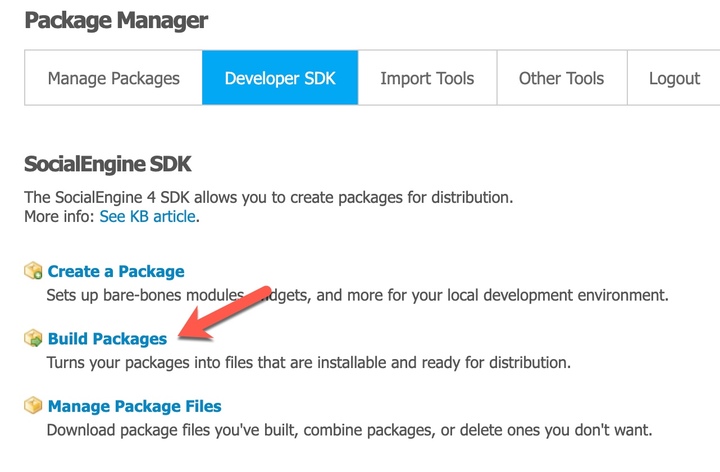
Task: Open the Create a Package link
Action: click(x=116, y=271)
